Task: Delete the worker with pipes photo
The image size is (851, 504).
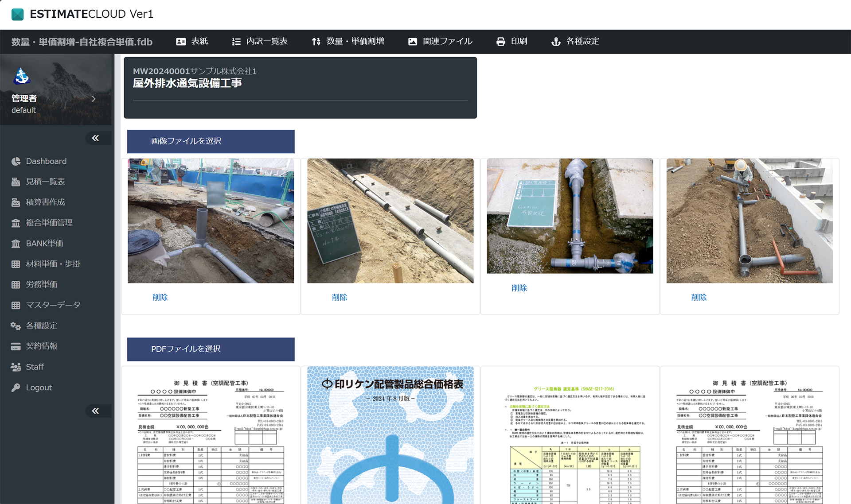Action: pos(699,298)
